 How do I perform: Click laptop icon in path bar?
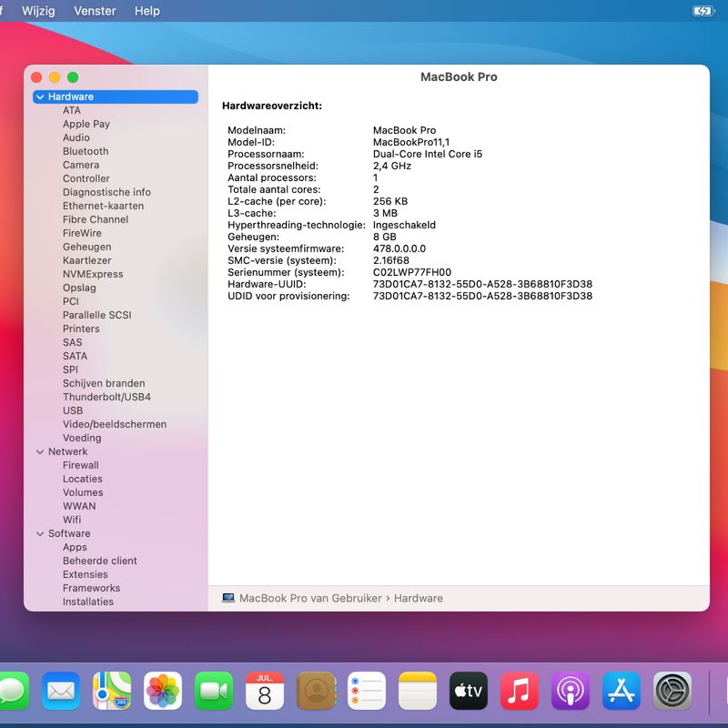[228, 598]
